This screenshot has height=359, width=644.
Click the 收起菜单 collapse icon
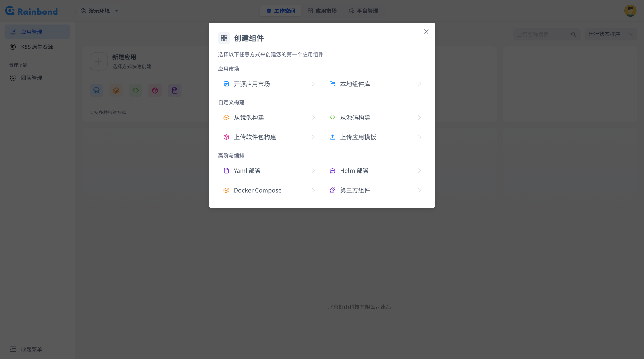point(13,349)
